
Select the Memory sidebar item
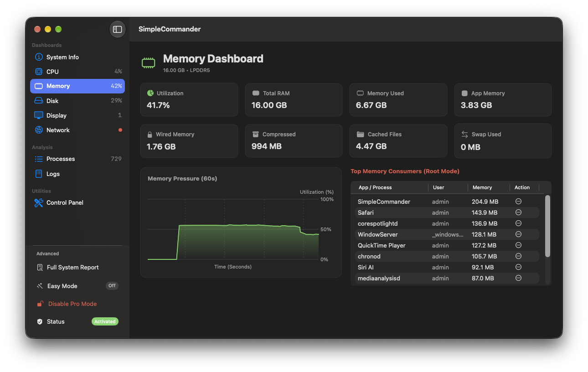click(77, 86)
